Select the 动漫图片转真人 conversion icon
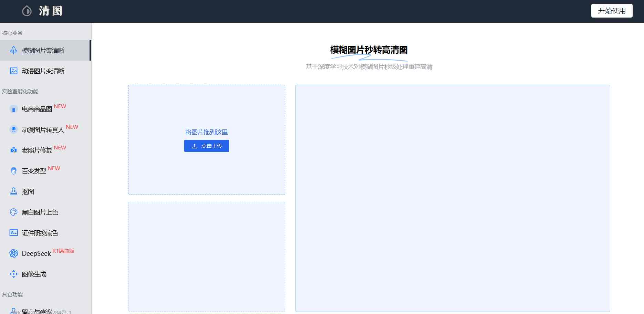Viewport: 644px width, 314px height. (13, 129)
